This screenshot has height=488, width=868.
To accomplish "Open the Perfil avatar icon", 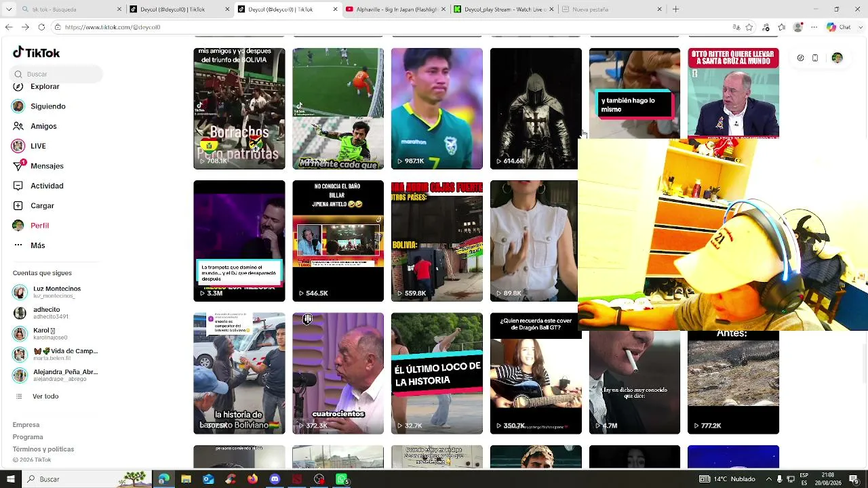I will (18, 226).
